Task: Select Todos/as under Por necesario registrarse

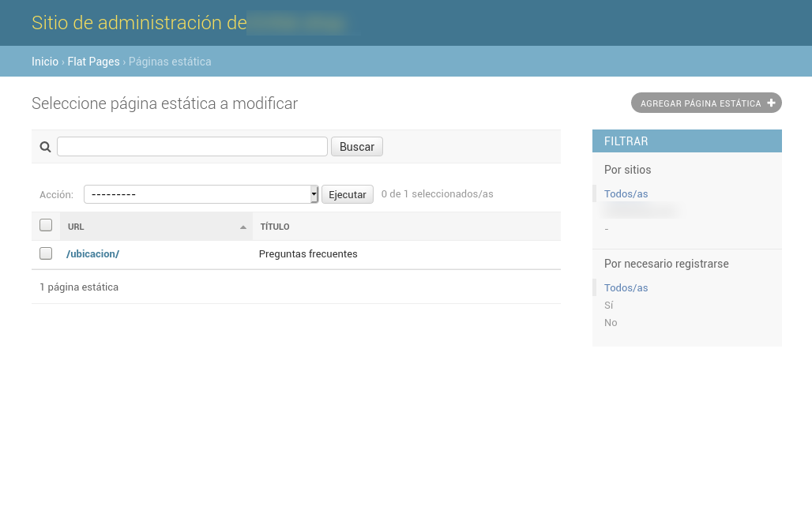Action: (626, 287)
